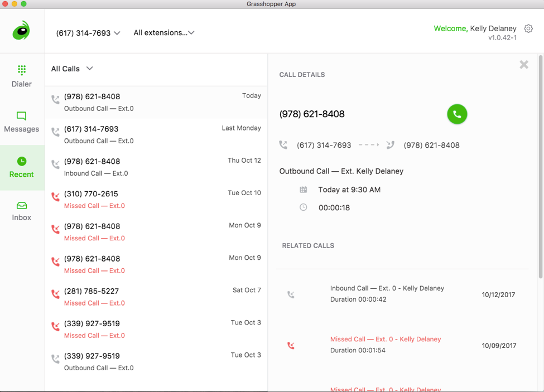Select the Recent calls panel

pyautogui.click(x=21, y=167)
